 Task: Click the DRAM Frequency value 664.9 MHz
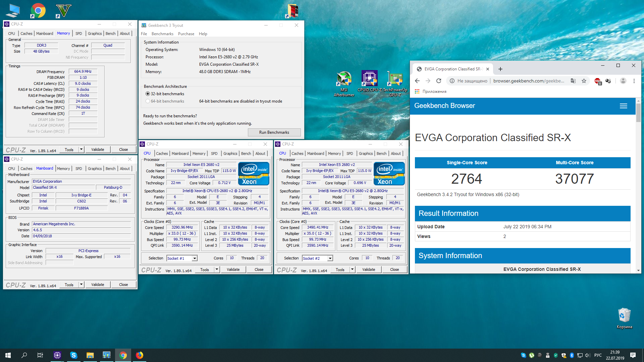pos(83,71)
